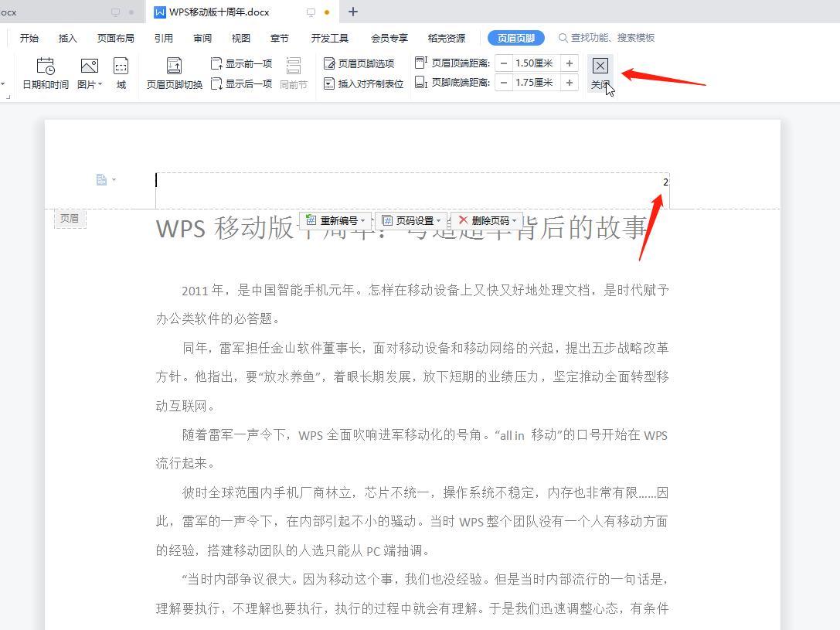This screenshot has height=630, width=840.
Task: Open the 页面布局 ribbon tab
Action: (x=116, y=38)
